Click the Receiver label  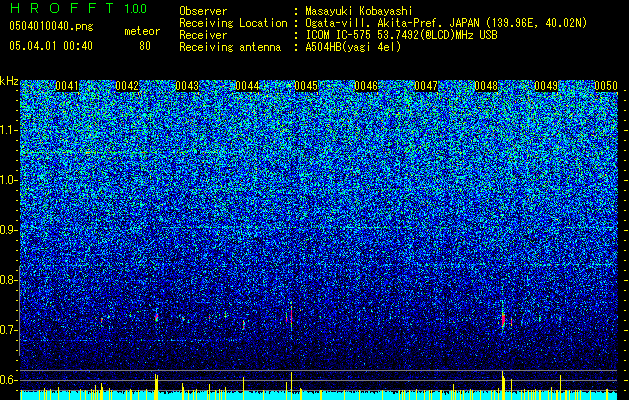[203, 35]
